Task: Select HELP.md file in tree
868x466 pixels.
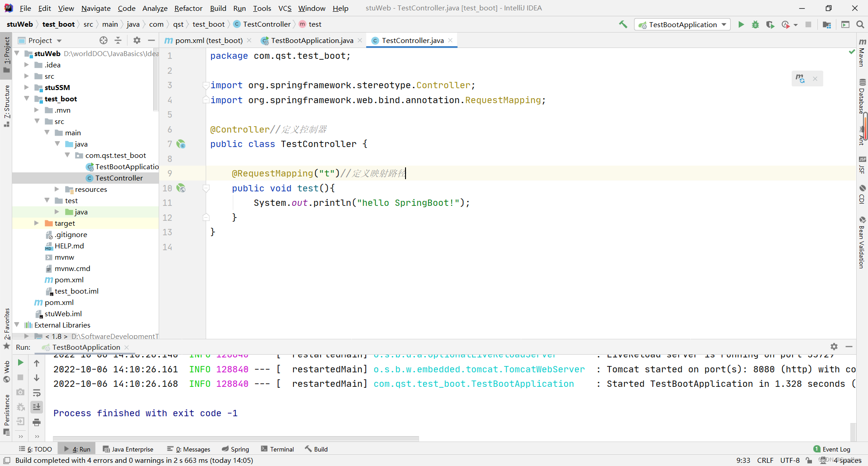Action: pyautogui.click(x=69, y=246)
